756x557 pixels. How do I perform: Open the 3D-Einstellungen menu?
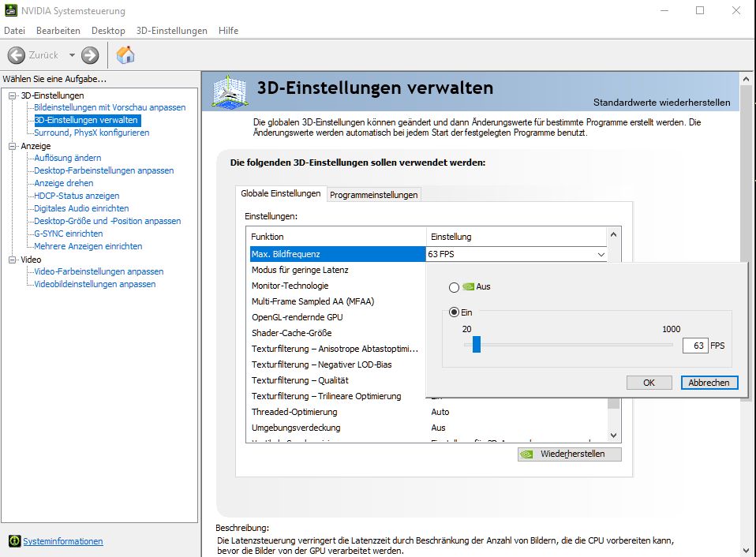[x=172, y=30]
